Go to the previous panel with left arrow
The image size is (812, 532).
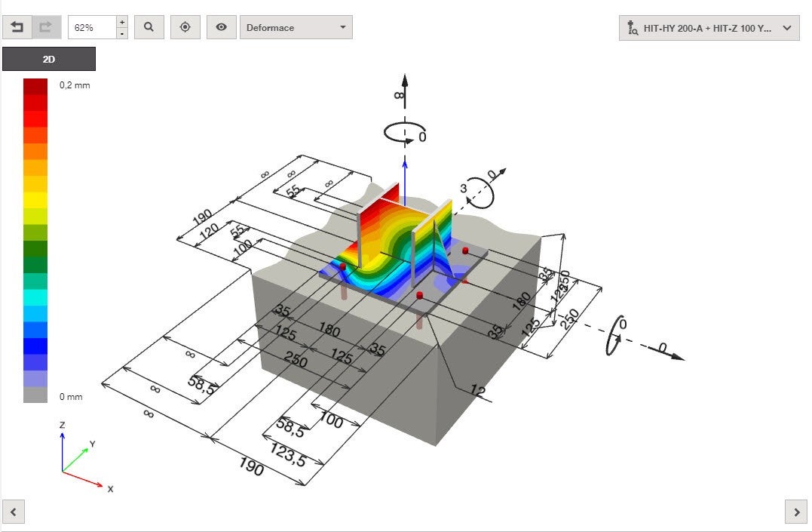14,512
